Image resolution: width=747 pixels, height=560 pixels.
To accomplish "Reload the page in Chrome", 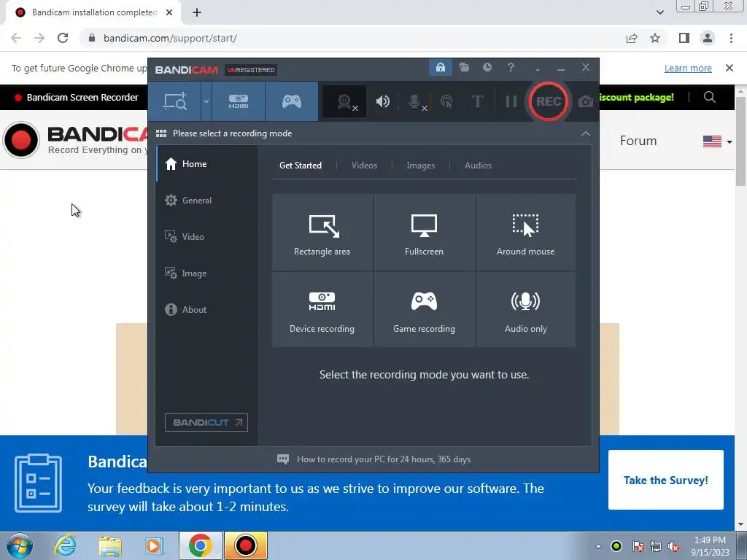I will point(63,38).
